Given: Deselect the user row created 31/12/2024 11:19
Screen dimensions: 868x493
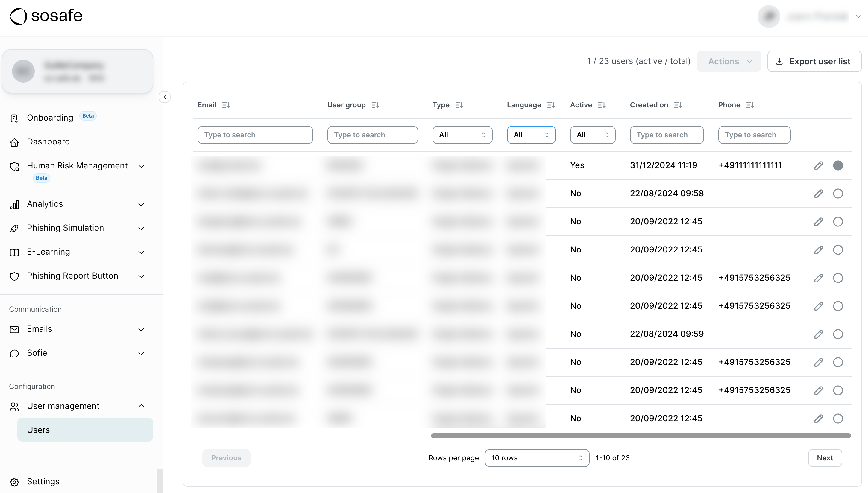Looking at the screenshot, I should click(837, 165).
